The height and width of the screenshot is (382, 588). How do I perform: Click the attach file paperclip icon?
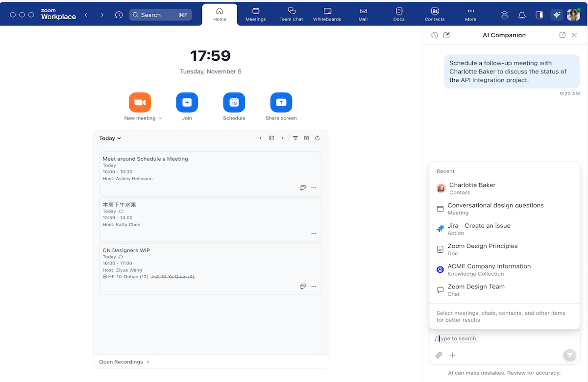coord(439,355)
